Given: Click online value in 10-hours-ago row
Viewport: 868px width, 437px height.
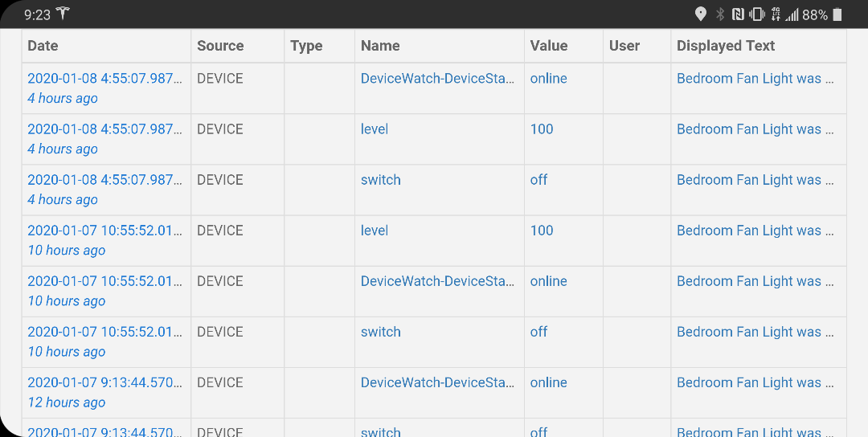Looking at the screenshot, I should pyautogui.click(x=549, y=281).
